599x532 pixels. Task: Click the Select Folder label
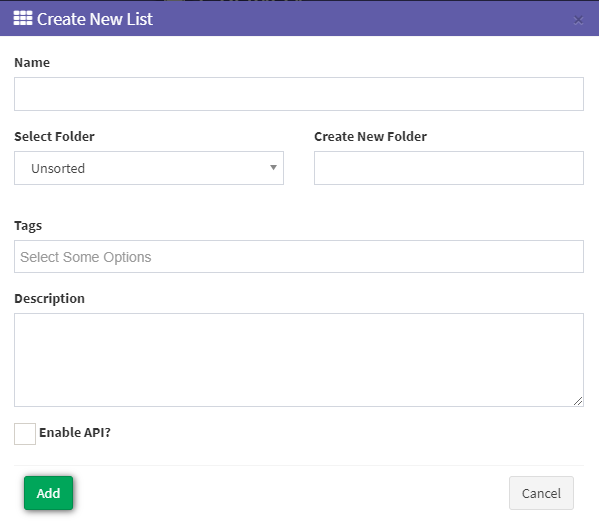[54, 136]
